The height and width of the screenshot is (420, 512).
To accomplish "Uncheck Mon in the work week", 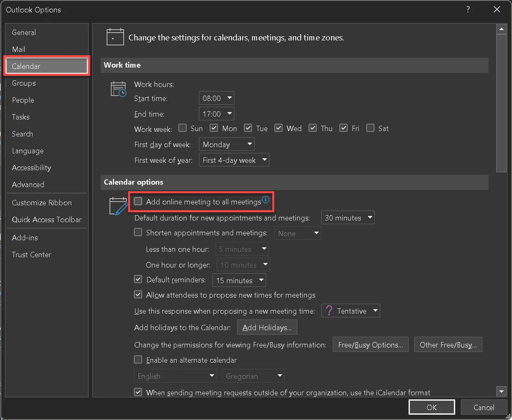I will pos(214,128).
